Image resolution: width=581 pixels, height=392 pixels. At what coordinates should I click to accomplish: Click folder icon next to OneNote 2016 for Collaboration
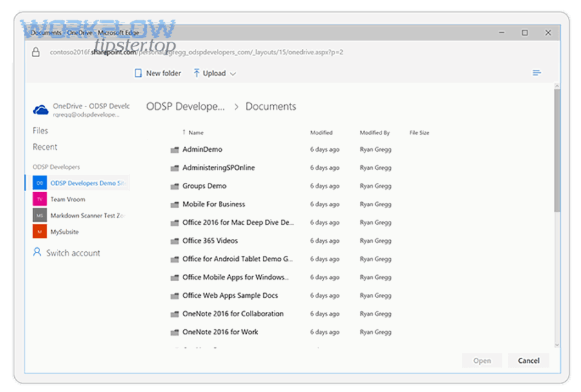tap(174, 314)
